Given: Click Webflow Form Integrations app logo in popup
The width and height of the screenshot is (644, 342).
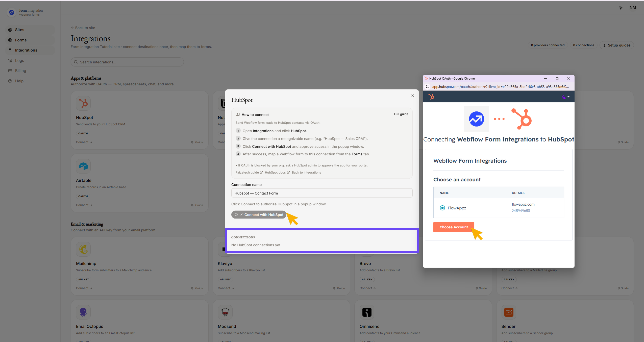Looking at the screenshot, I should pyautogui.click(x=477, y=119).
